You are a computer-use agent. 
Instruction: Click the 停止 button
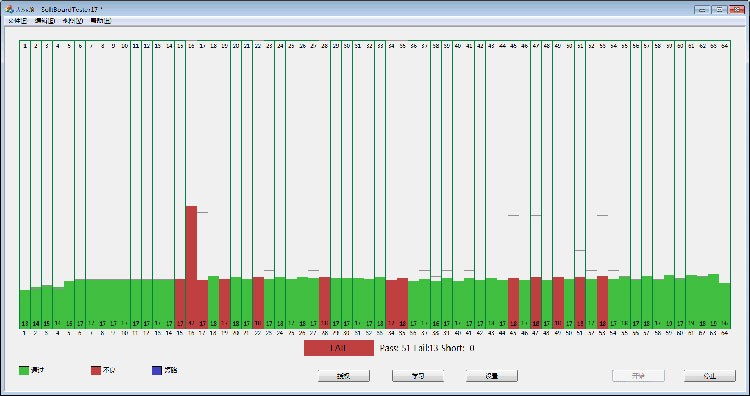pyautogui.click(x=710, y=376)
